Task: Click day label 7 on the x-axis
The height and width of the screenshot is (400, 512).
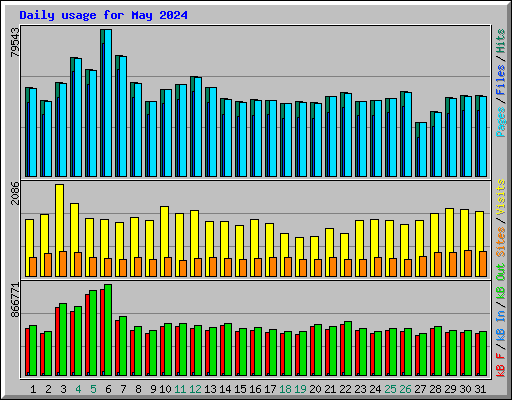Action: point(123,389)
